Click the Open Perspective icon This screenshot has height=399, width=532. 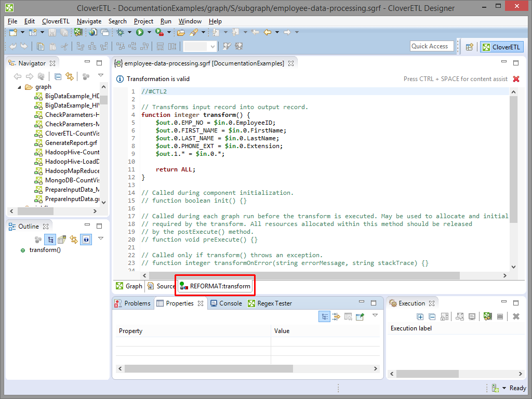pos(469,47)
